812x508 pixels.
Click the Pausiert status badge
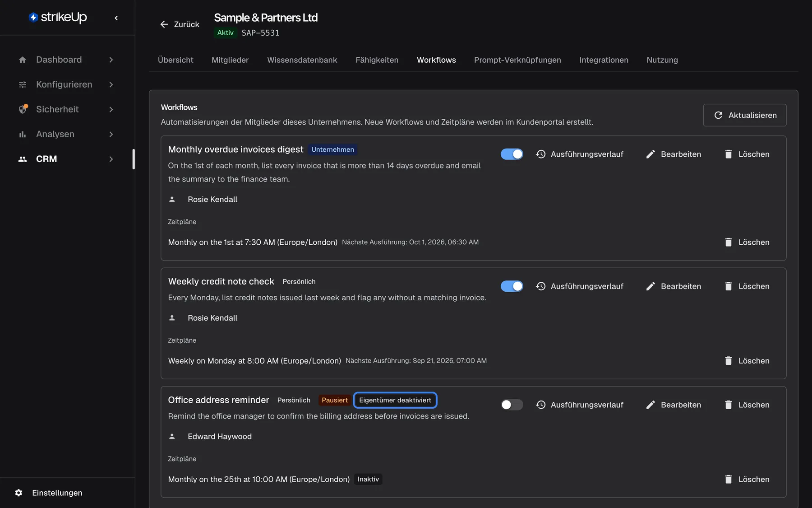click(335, 400)
